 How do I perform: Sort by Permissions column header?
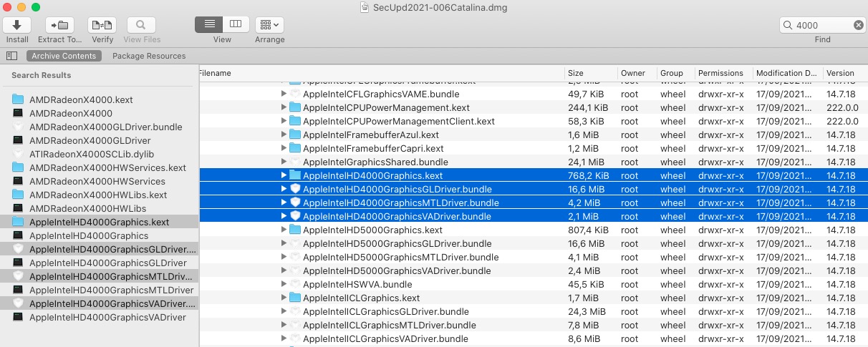[723, 73]
